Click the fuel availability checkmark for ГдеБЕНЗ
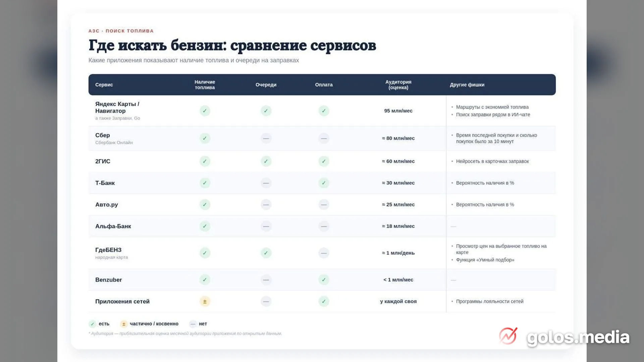The width and height of the screenshot is (644, 362). [x=205, y=253]
